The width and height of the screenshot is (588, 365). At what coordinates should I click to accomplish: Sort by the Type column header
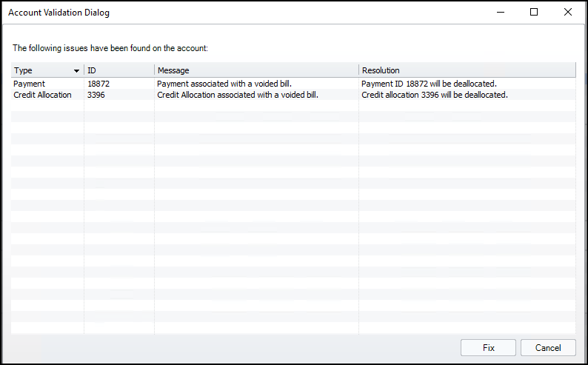[37, 70]
